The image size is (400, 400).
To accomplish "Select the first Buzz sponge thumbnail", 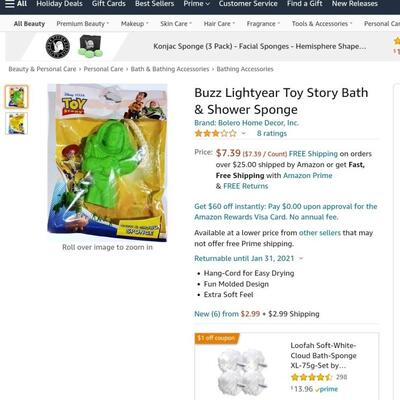I will click(16, 97).
